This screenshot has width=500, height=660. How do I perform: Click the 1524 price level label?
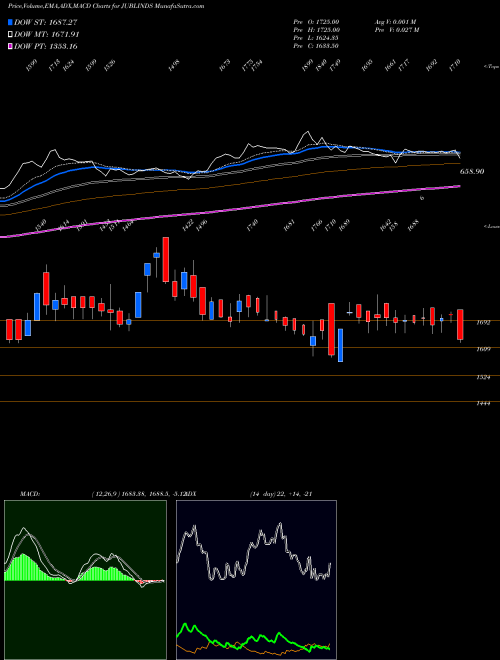[484, 378]
